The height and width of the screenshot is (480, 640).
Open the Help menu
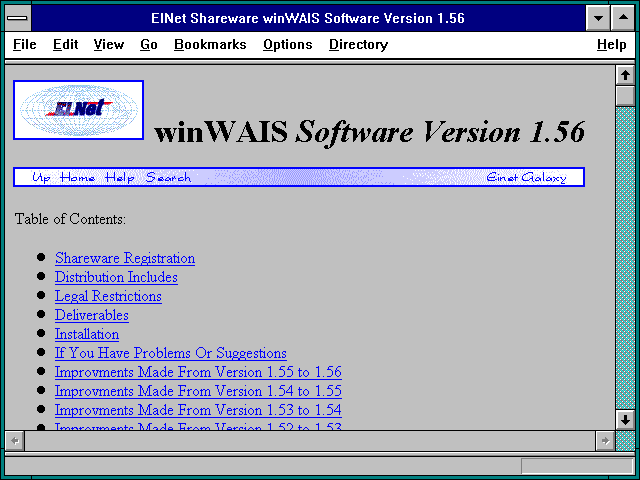pyautogui.click(x=611, y=44)
